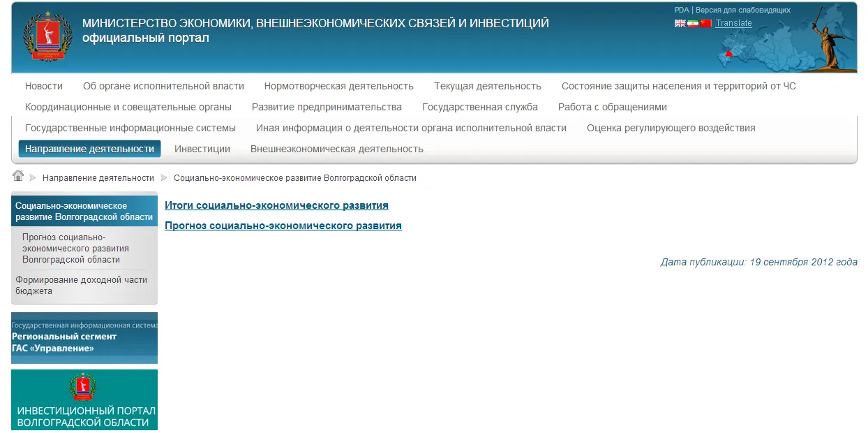The height and width of the screenshot is (433, 868).
Task: Click the home icon in breadcrumbs
Action: point(18,175)
